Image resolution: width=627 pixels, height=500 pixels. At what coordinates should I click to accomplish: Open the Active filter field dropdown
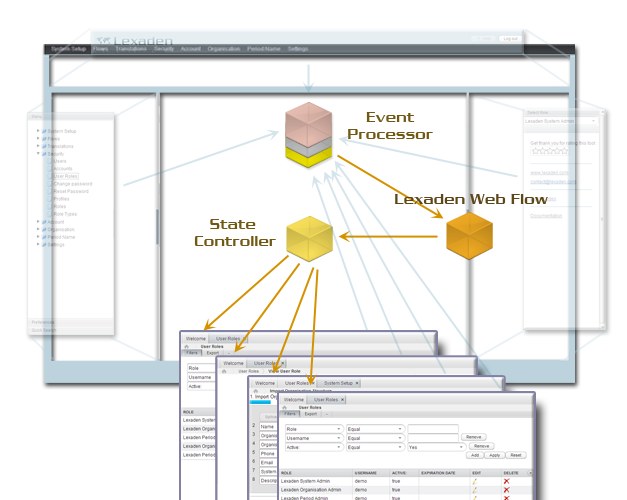tap(314, 447)
